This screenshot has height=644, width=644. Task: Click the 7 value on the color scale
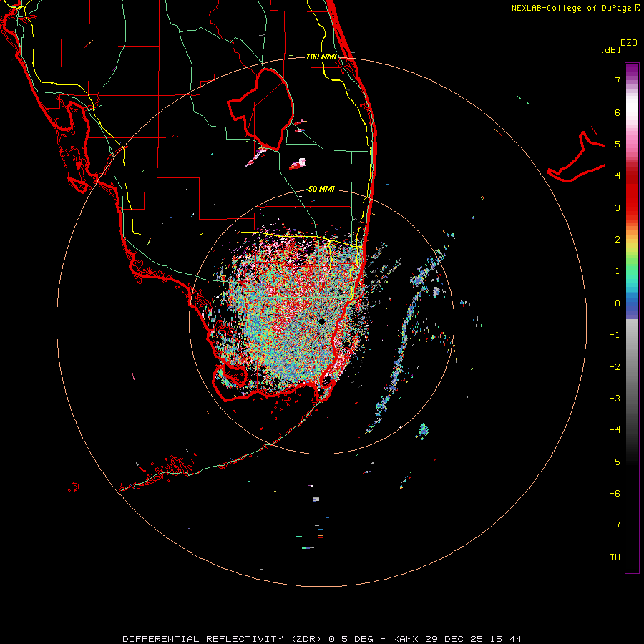[x=618, y=80]
